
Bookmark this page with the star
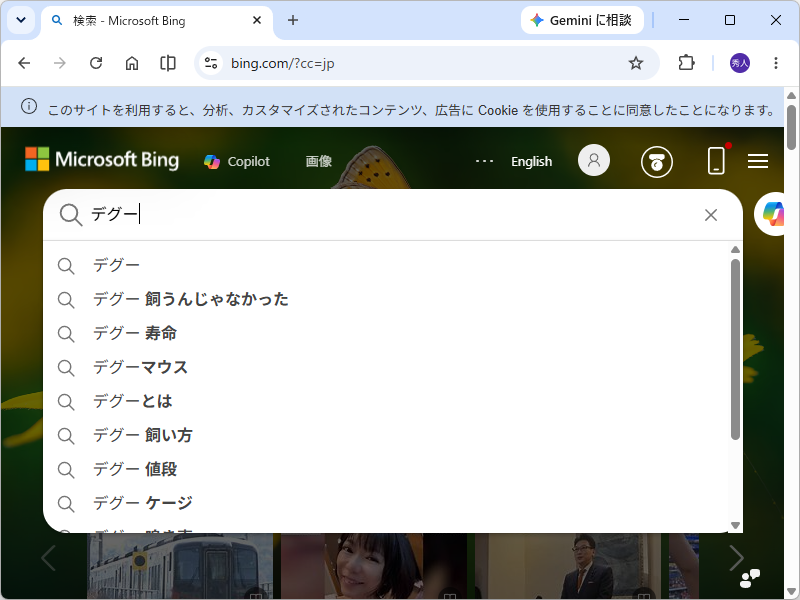click(636, 63)
